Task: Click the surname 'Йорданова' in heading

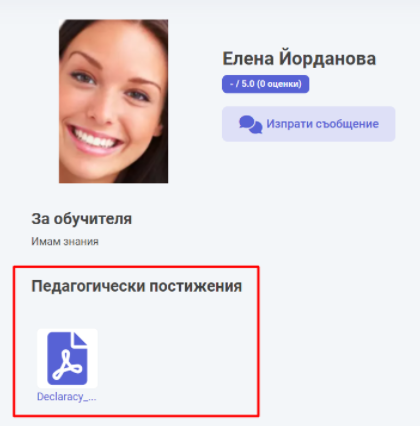Action: tap(327, 59)
